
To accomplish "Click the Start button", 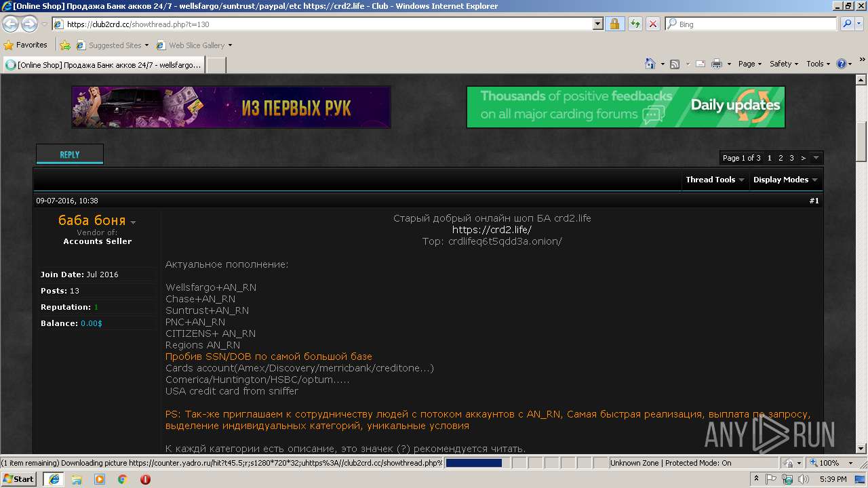I will [x=18, y=479].
